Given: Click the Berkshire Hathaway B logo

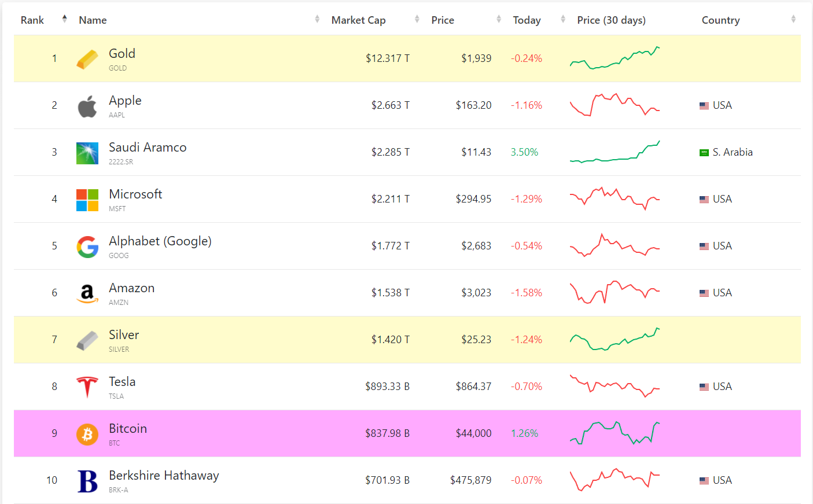Looking at the screenshot, I should 87,481.
